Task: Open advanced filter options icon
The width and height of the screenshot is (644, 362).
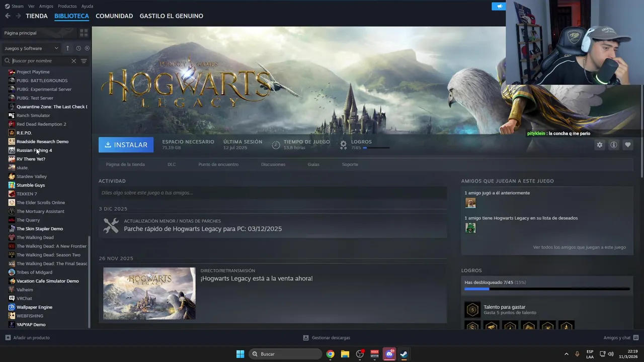Action: 84,61
